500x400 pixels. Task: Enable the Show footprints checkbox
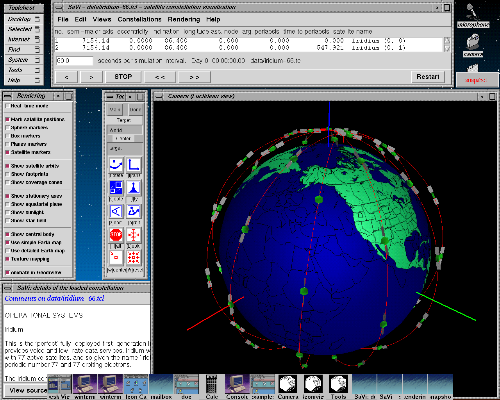coord(7,174)
